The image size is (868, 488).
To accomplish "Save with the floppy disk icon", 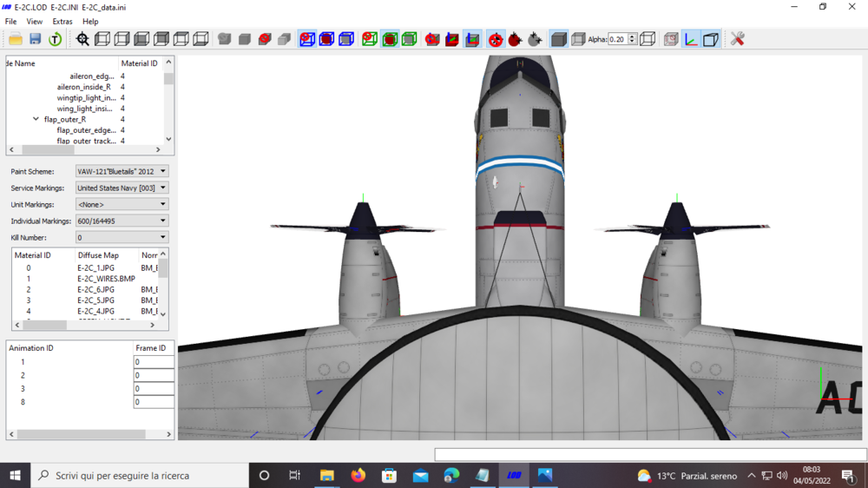I will (36, 39).
